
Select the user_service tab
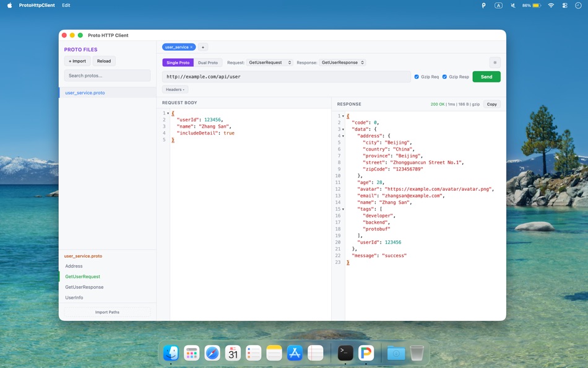click(176, 47)
